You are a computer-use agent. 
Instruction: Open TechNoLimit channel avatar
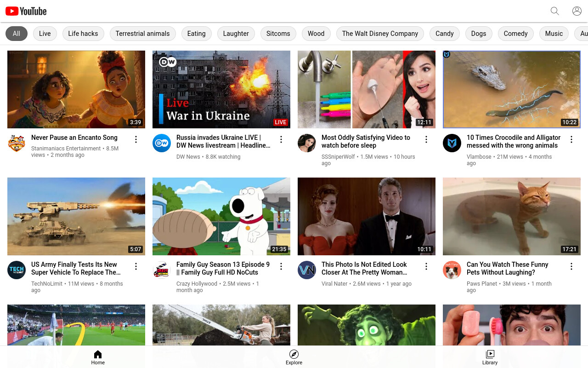pos(17,270)
